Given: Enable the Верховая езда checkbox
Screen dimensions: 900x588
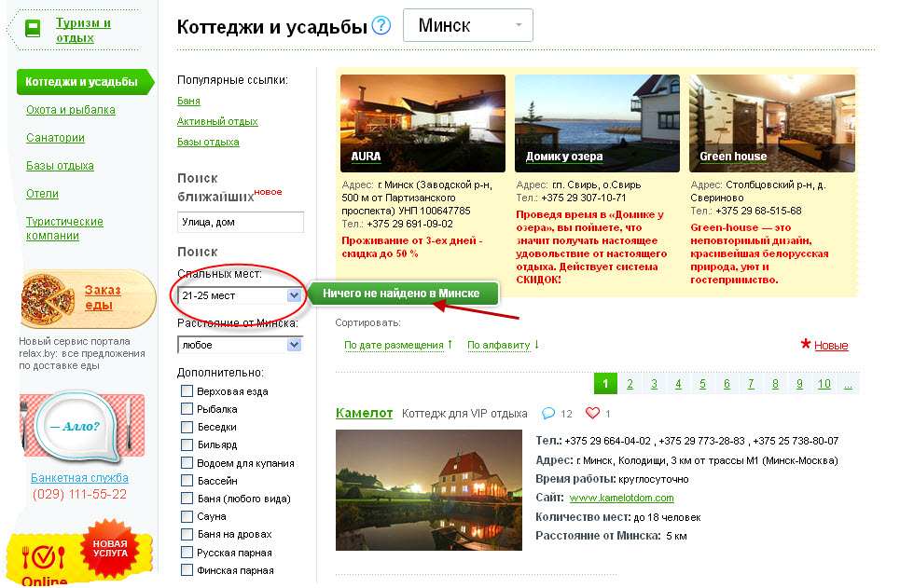Looking at the screenshot, I should click(187, 391).
